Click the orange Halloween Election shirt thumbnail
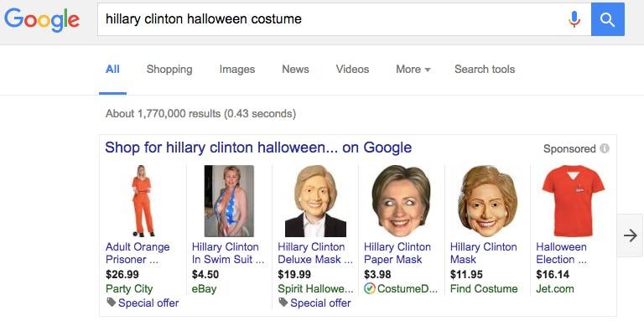The height and width of the screenshot is (326, 644). (573, 201)
